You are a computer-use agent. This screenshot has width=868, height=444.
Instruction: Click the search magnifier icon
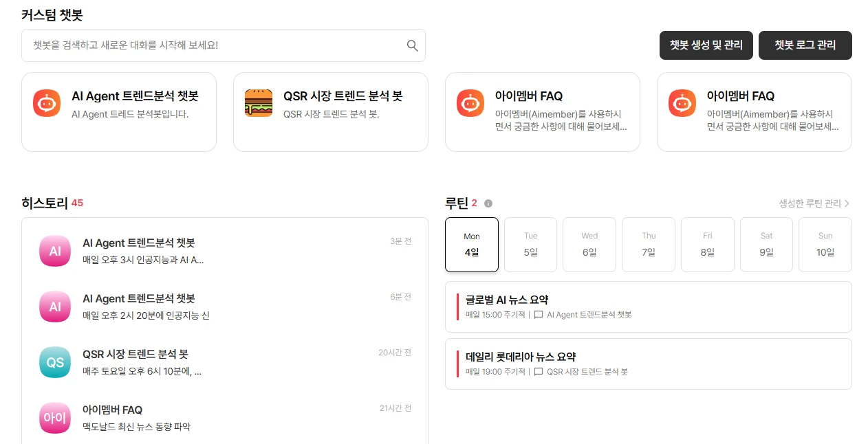click(412, 45)
